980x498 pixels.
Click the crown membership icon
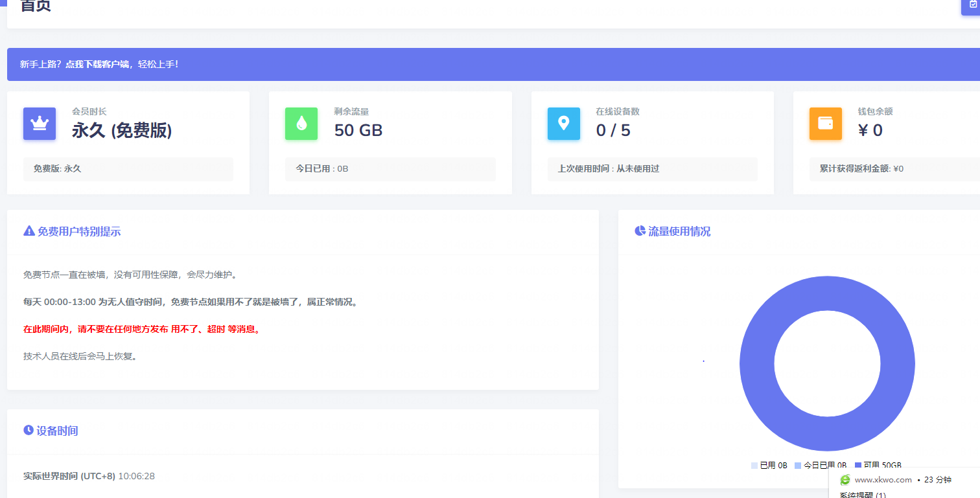click(40, 124)
